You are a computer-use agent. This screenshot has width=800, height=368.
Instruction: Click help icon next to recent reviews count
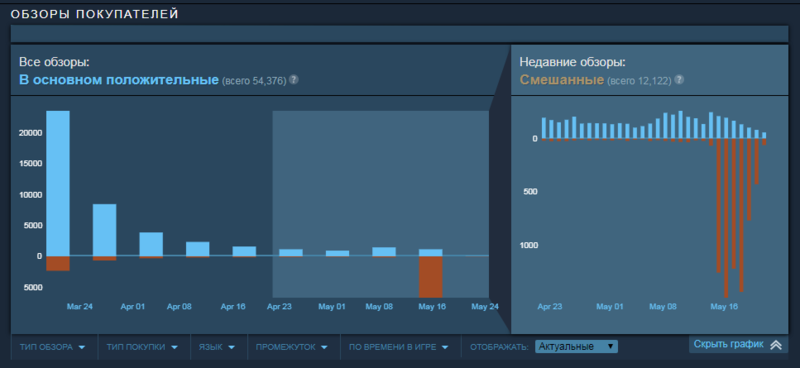[x=679, y=80]
